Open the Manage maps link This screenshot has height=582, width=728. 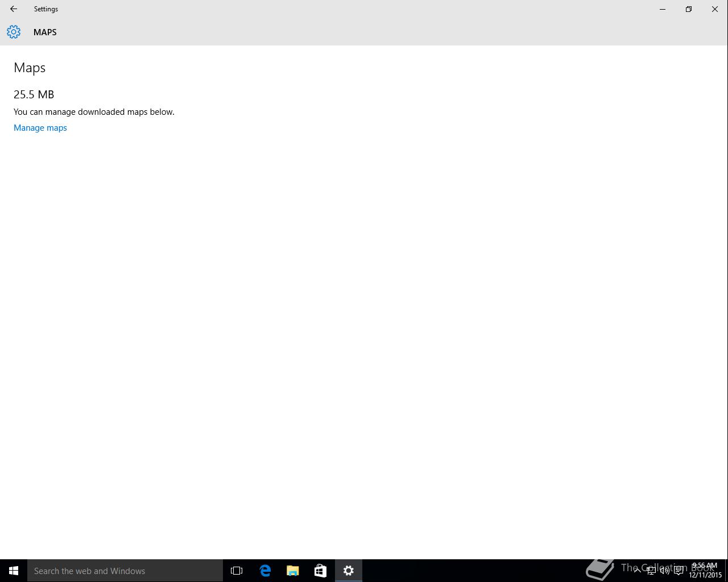pyautogui.click(x=40, y=128)
